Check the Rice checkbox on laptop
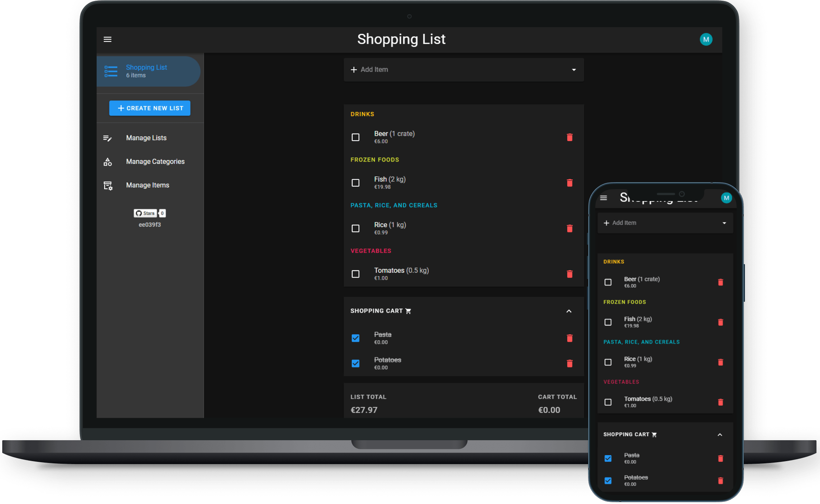 point(355,228)
